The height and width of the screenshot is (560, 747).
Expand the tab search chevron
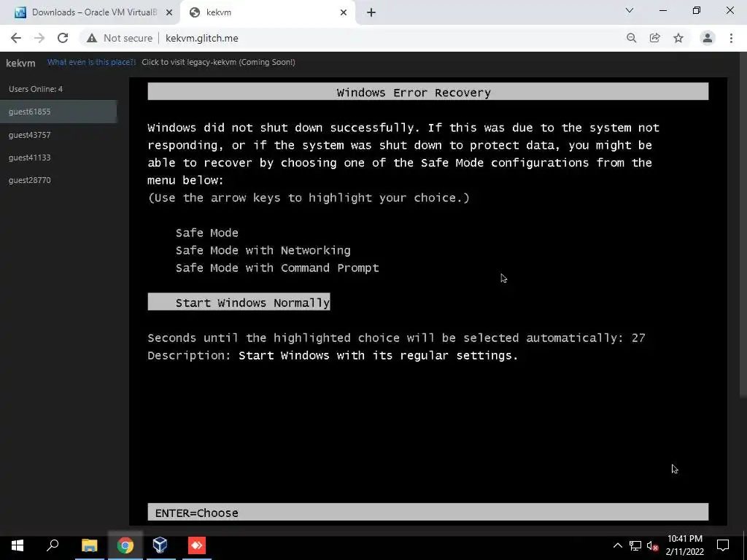click(x=630, y=10)
